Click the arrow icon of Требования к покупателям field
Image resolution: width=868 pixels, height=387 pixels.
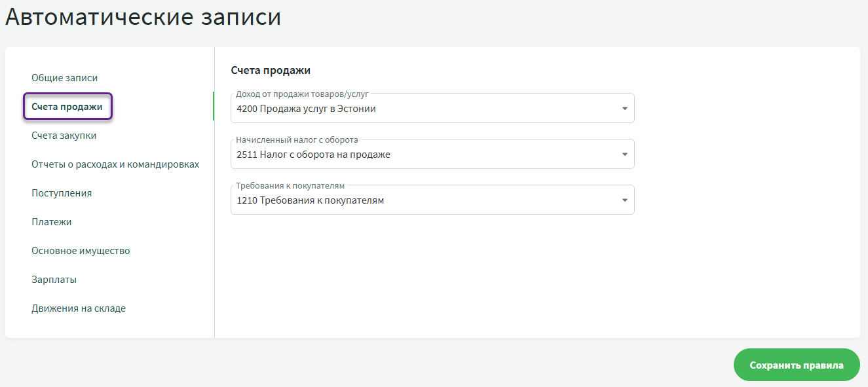coord(624,200)
